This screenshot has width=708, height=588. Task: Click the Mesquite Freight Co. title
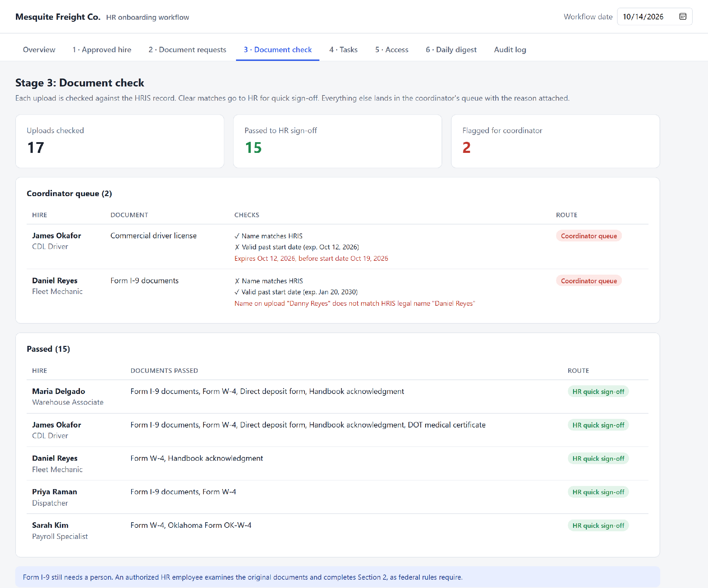pos(58,17)
